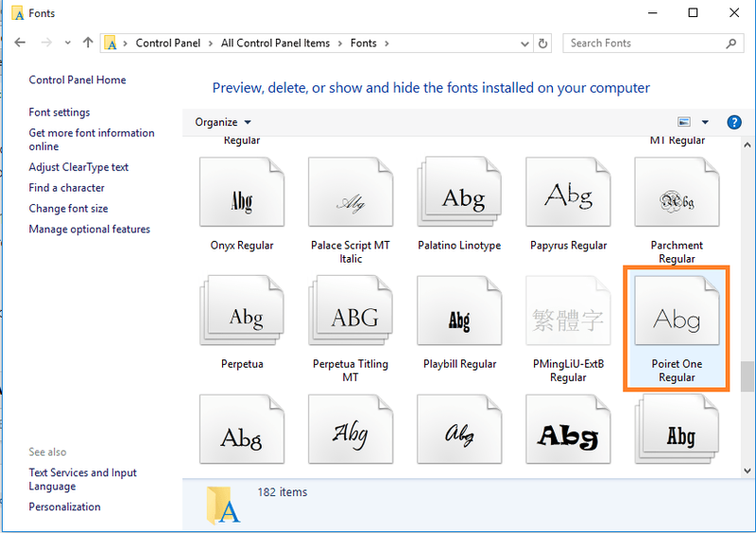This screenshot has height=533, width=756.
Task: Click the help question mark icon
Action: pyautogui.click(x=734, y=122)
